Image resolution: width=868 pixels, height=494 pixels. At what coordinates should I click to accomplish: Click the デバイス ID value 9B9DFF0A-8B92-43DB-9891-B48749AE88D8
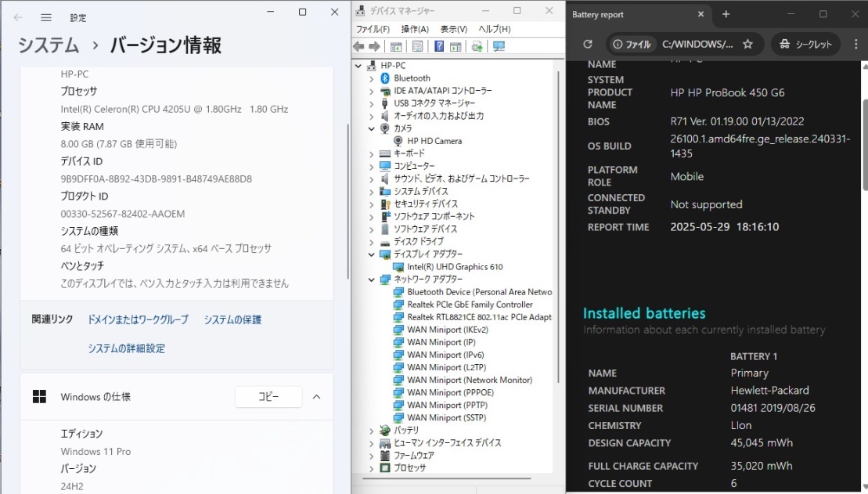tap(156, 178)
